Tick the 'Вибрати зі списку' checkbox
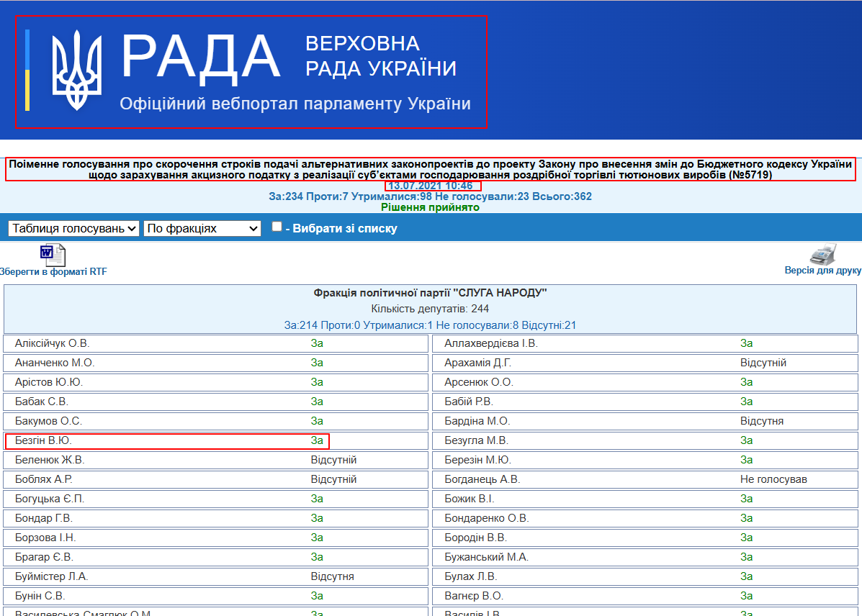862x616 pixels. click(x=277, y=227)
